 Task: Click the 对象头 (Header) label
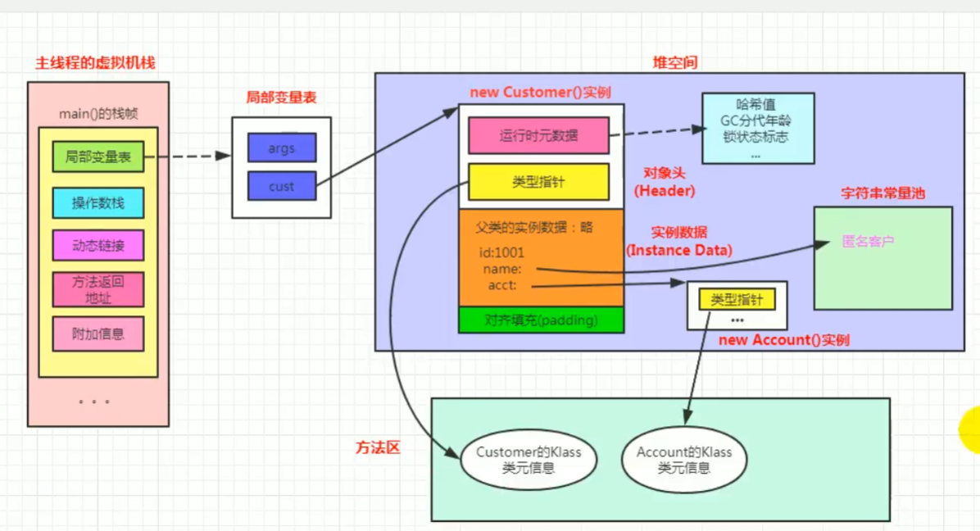point(665,182)
